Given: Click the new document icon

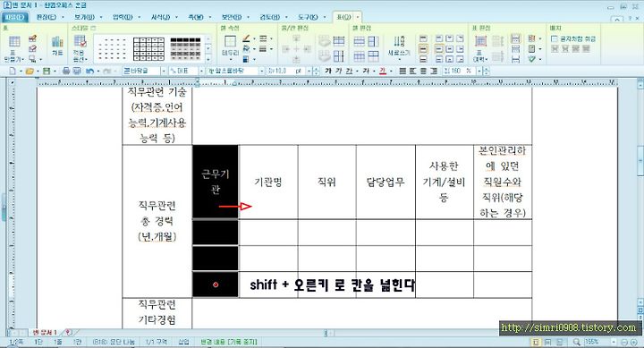Looking at the screenshot, I should [x=13, y=71].
